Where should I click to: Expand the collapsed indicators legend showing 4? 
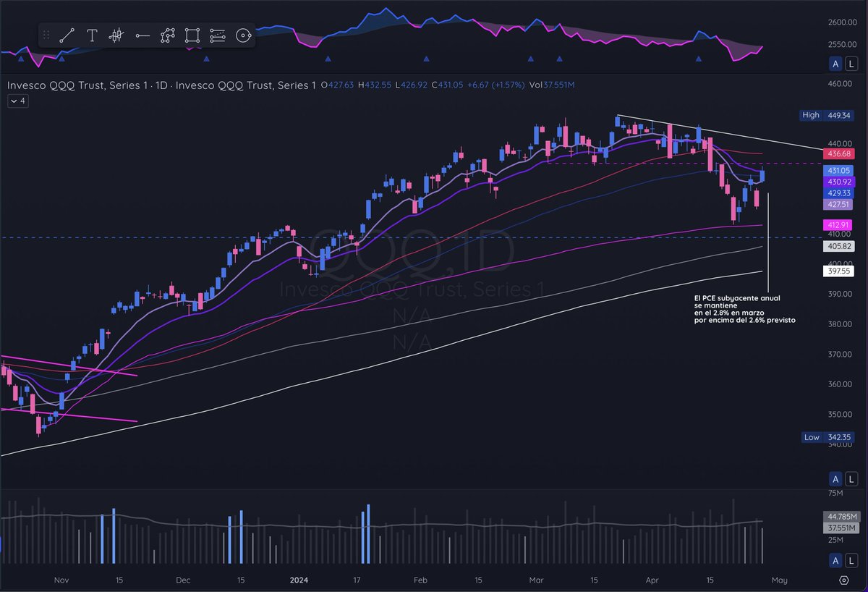[17, 101]
